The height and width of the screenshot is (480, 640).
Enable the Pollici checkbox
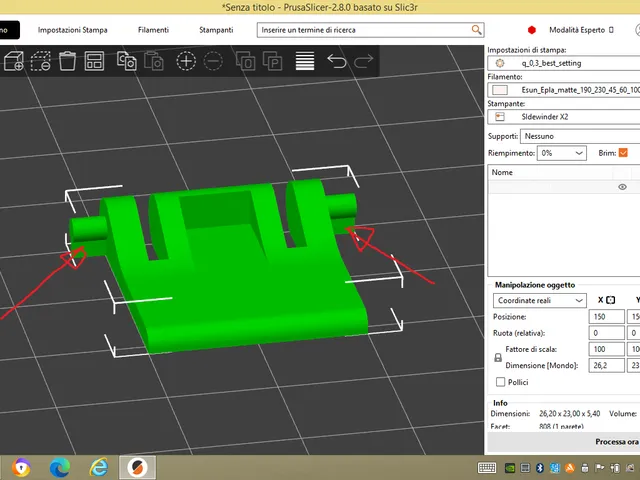pos(500,382)
